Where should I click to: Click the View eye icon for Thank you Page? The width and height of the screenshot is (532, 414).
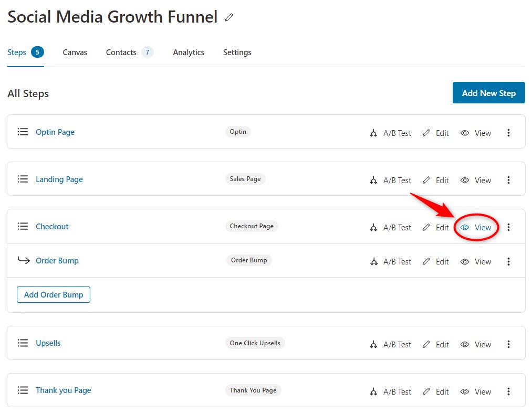tap(465, 391)
